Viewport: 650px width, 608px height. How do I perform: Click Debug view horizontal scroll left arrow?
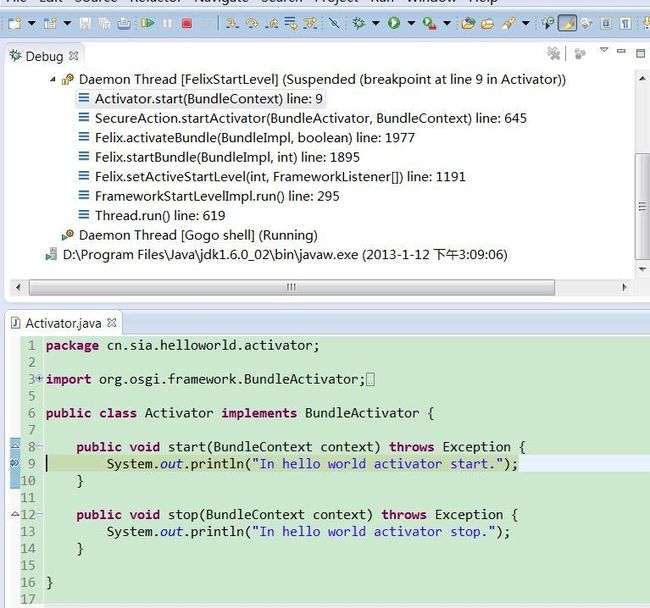point(18,287)
